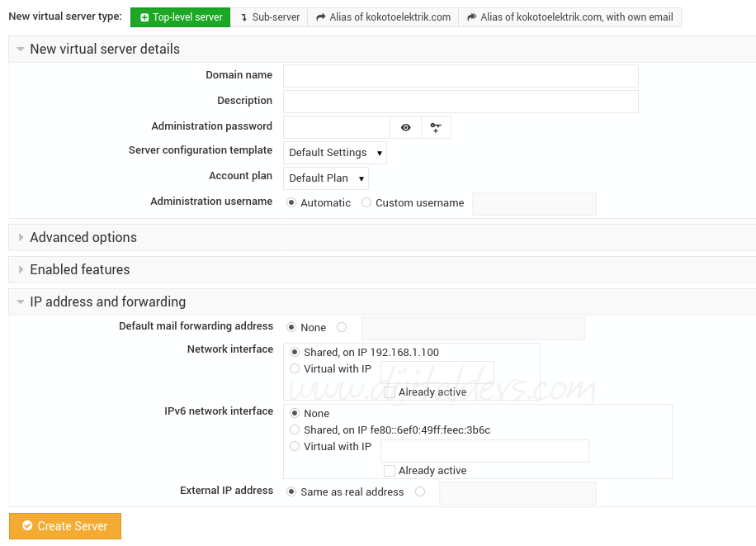Select the Custom username radio button
This screenshot has width=756, height=546.
(366, 203)
